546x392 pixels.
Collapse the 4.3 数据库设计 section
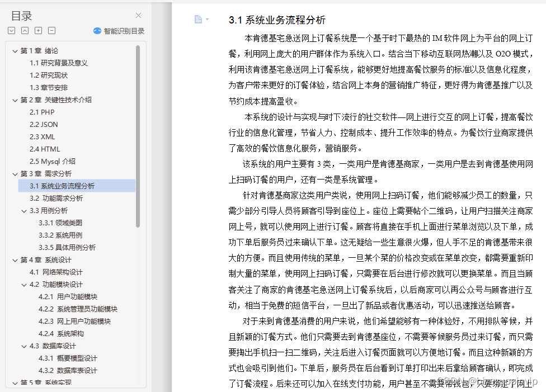tap(24, 346)
